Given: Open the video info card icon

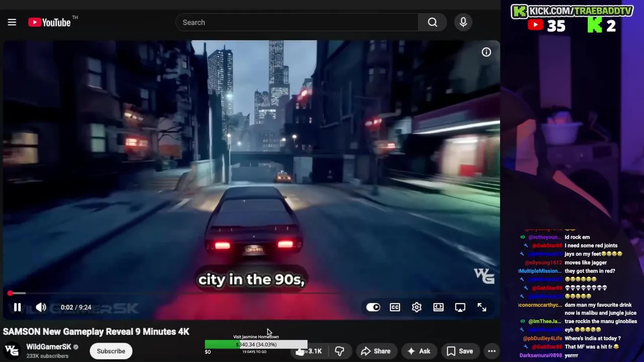Looking at the screenshot, I should click(x=486, y=52).
